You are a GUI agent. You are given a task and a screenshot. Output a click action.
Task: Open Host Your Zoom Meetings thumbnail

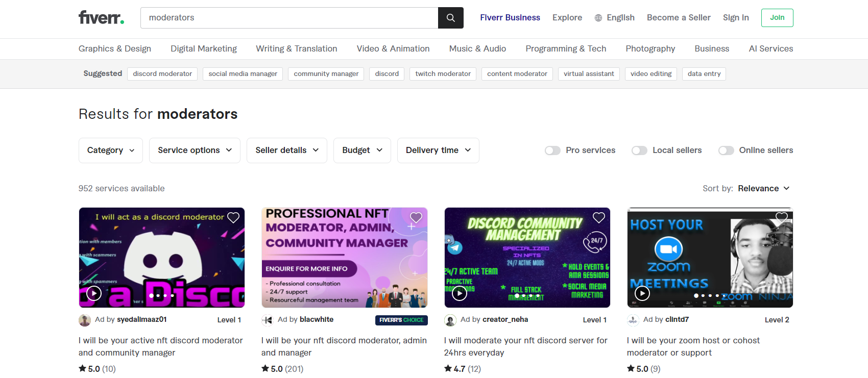point(710,258)
